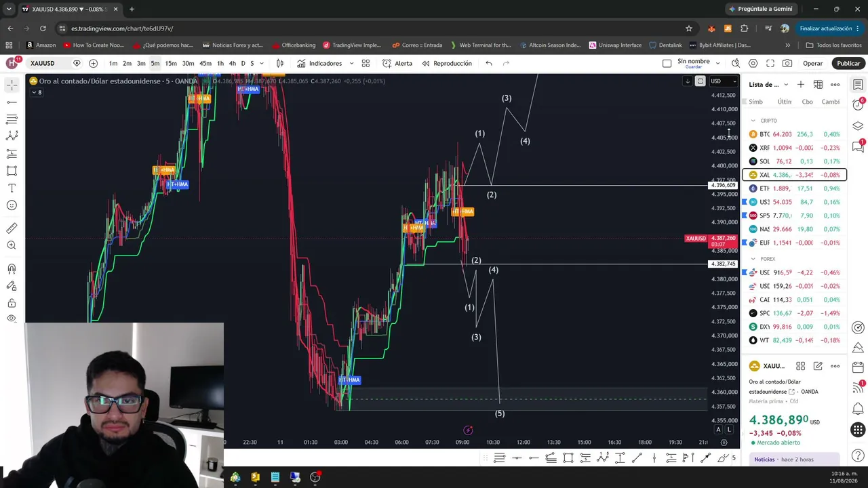
Task: Click the price scale down-arrow toggle button
Action: tap(688, 81)
